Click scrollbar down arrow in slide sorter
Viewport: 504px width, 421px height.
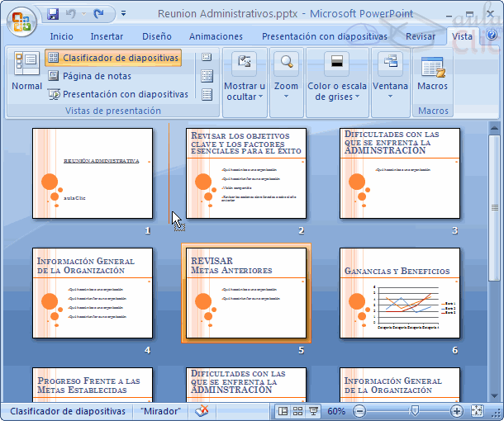pos(494,395)
